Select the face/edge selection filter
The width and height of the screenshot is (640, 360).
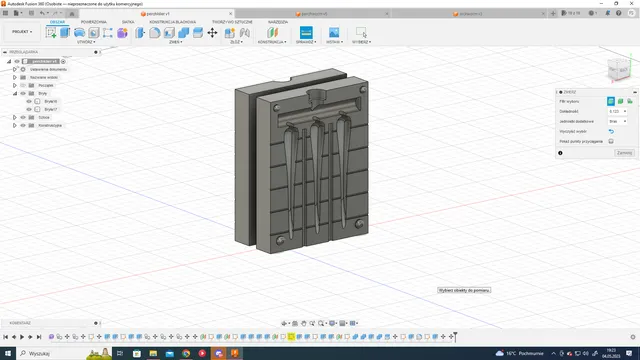pos(611,101)
